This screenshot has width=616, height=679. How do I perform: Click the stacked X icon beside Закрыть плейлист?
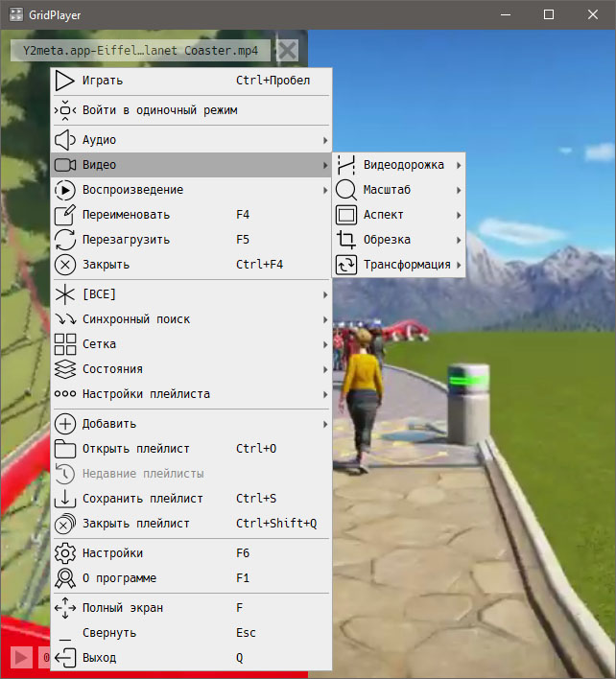pyautogui.click(x=65, y=524)
